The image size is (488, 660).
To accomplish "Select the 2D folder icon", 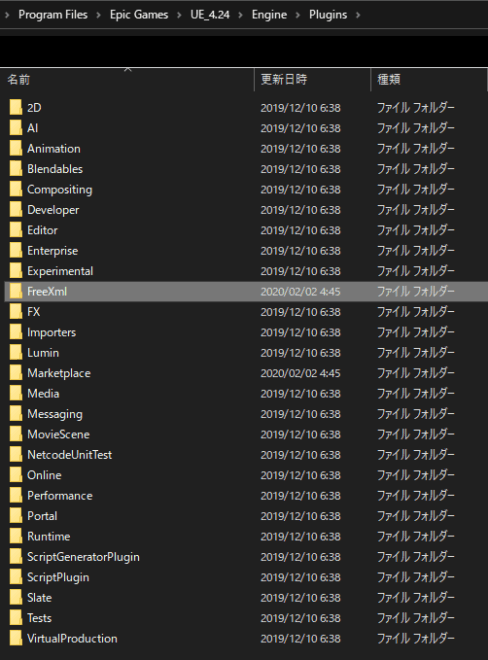I will [x=16, y=108].
